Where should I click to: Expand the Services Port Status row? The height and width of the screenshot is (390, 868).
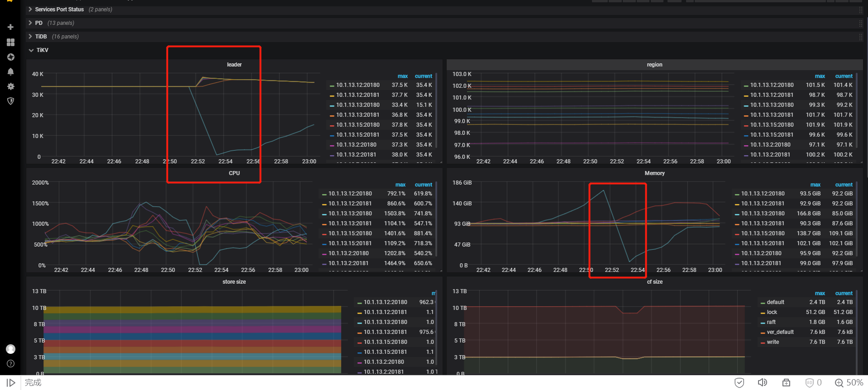59,10
